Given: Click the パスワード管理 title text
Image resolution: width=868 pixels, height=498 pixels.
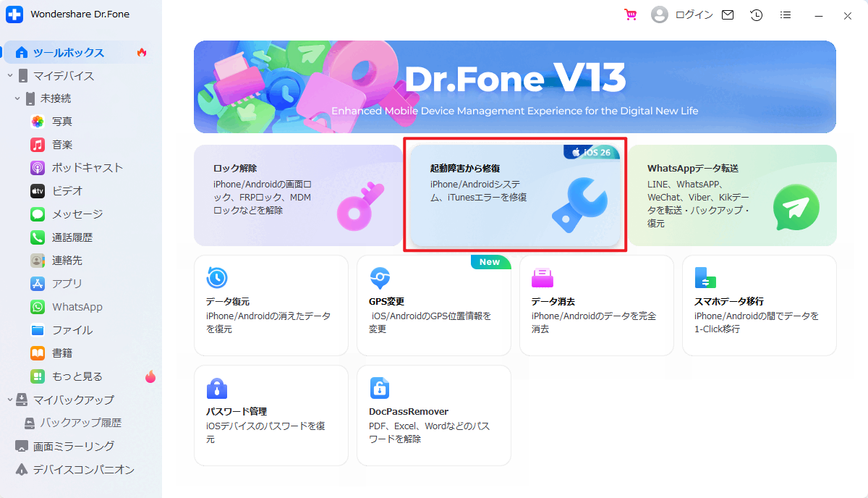Looking at the screenshot, I should 236,411.
